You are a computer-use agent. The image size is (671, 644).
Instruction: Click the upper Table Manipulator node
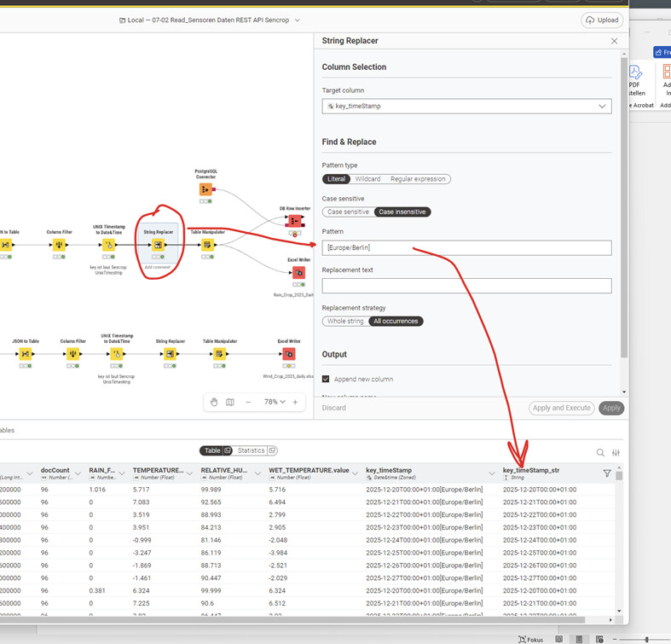(207, 245)
